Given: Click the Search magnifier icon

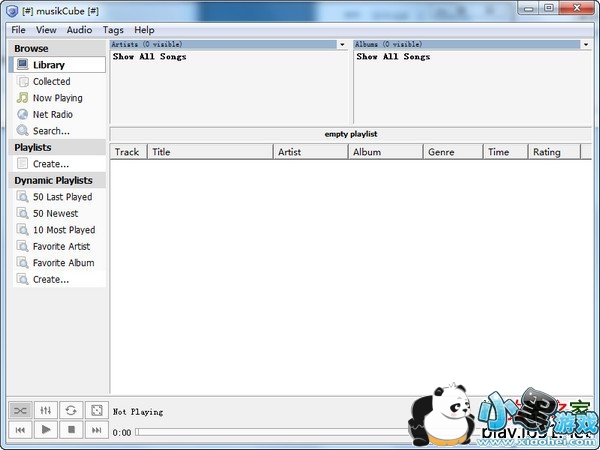Looking at the screenshot, I should pyautogui.click(x=23, y=130).
